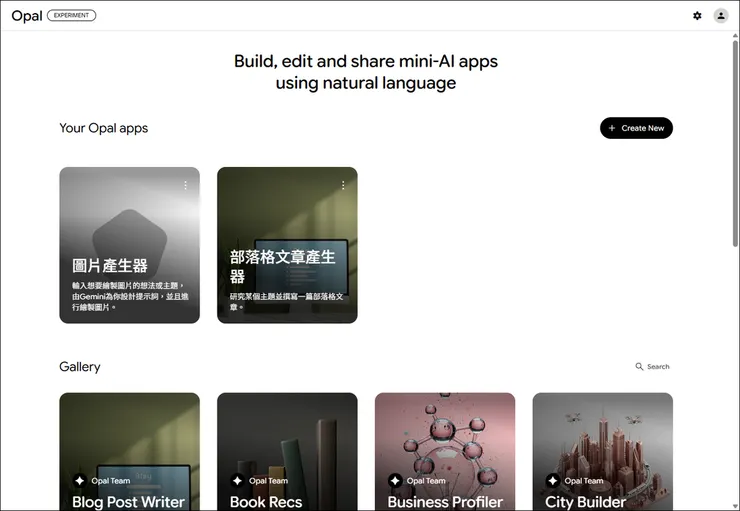Open three-dot menu on 圖片產生器 card
Image resolution: width=740 pixels, height=511 pixels.
(185, 185)
